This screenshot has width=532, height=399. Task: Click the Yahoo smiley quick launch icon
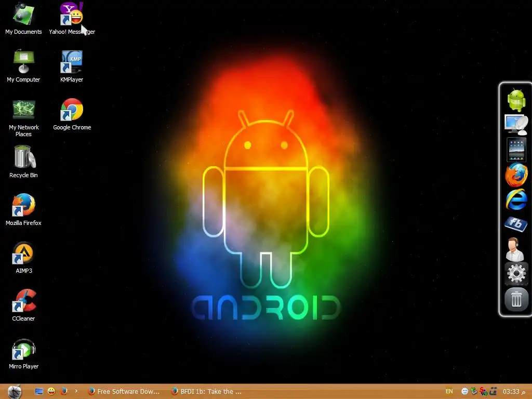(51, 392)
